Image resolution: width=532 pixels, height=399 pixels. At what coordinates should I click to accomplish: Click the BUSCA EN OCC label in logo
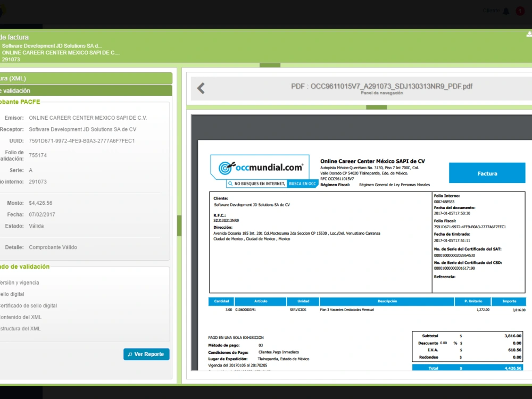click(x=302, y=184)
